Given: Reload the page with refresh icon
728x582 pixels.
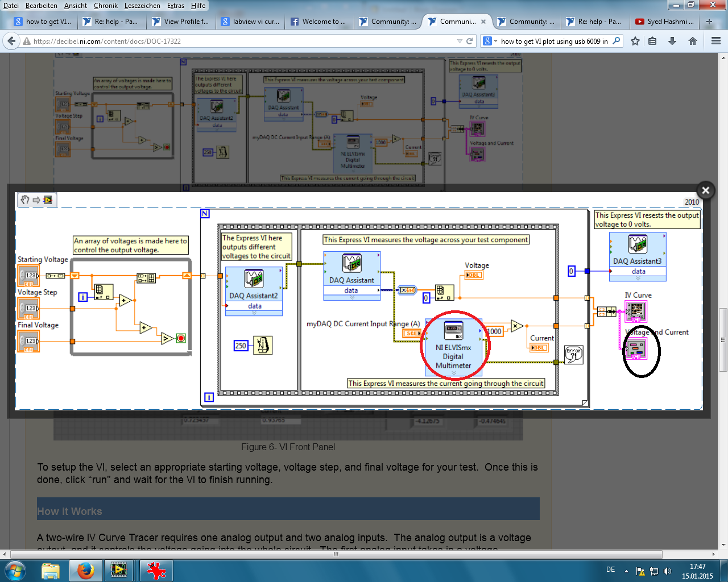Looking at the screenshot, I should pos(469,41).
